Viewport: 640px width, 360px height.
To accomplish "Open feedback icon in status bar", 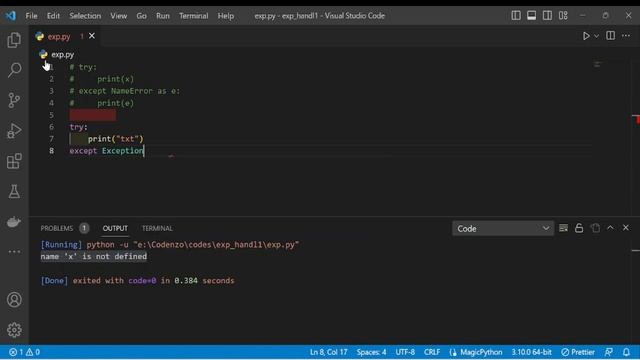I will (x=609, y=352).
